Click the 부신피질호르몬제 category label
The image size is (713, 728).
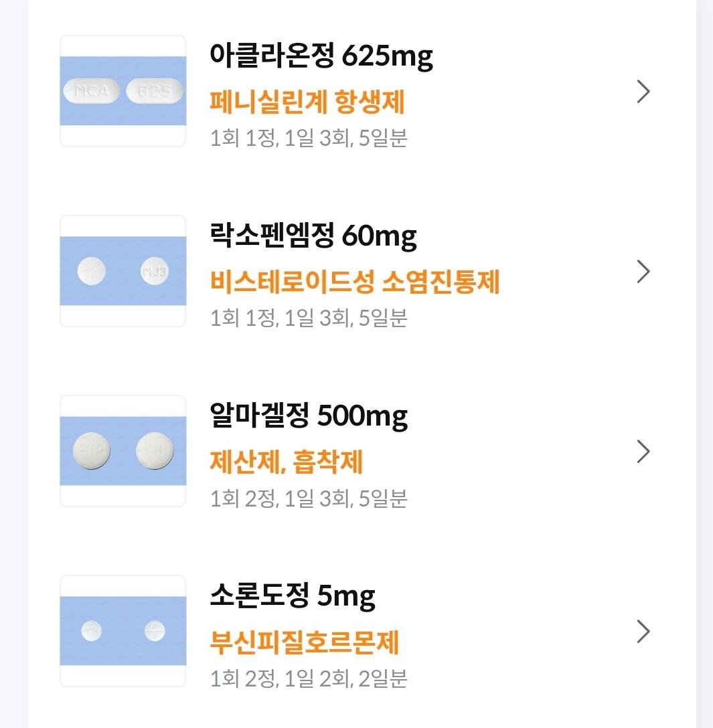tap(305, 642)
